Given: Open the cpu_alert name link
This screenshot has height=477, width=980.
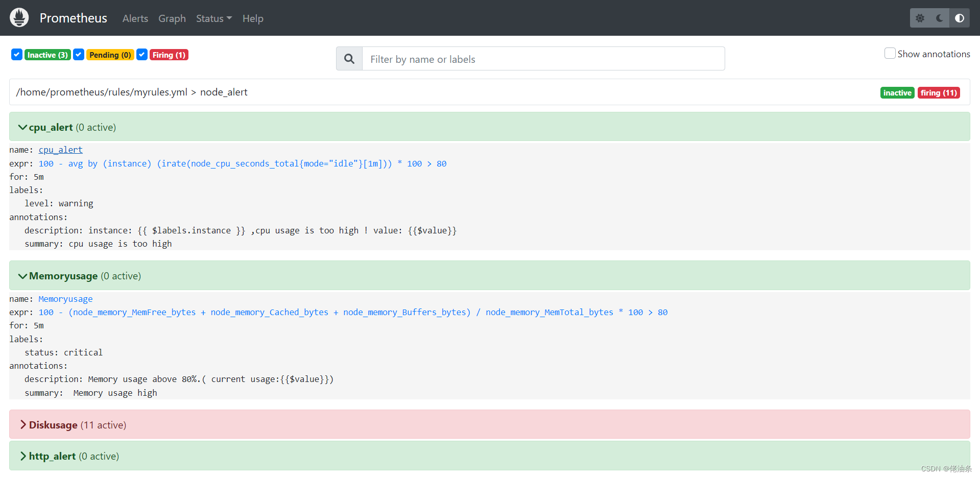Looking at the screenshot, I should [x=61, y=150].
